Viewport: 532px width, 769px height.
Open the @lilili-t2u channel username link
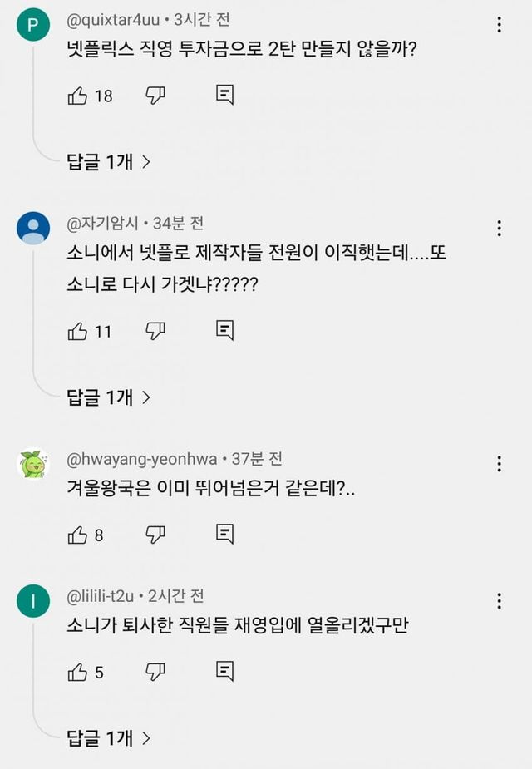pos(102,596)
